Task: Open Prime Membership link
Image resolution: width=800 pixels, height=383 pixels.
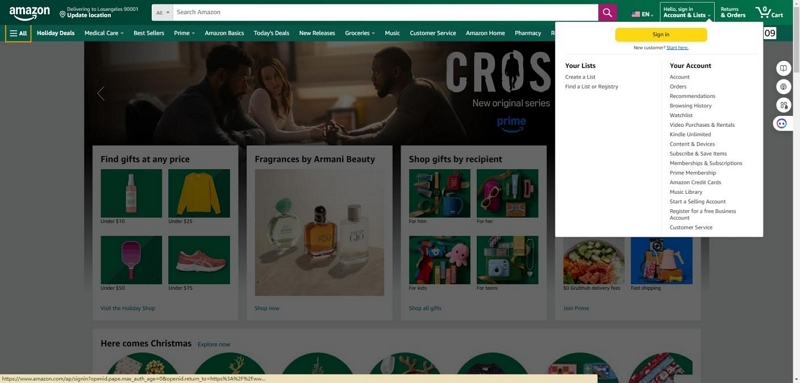Action: pos(693,173)
